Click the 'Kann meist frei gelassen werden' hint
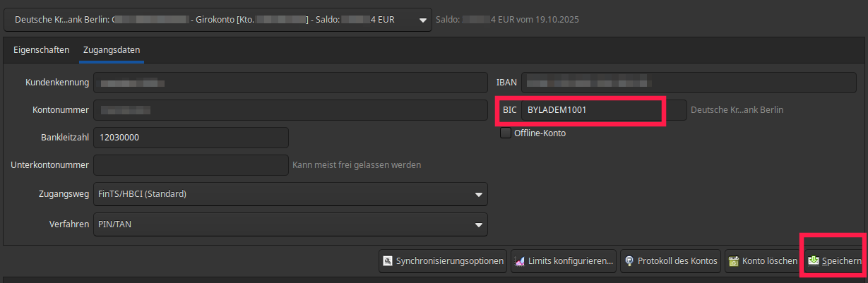This screenshot has width=868, height=283. click(x=357, y=165)
